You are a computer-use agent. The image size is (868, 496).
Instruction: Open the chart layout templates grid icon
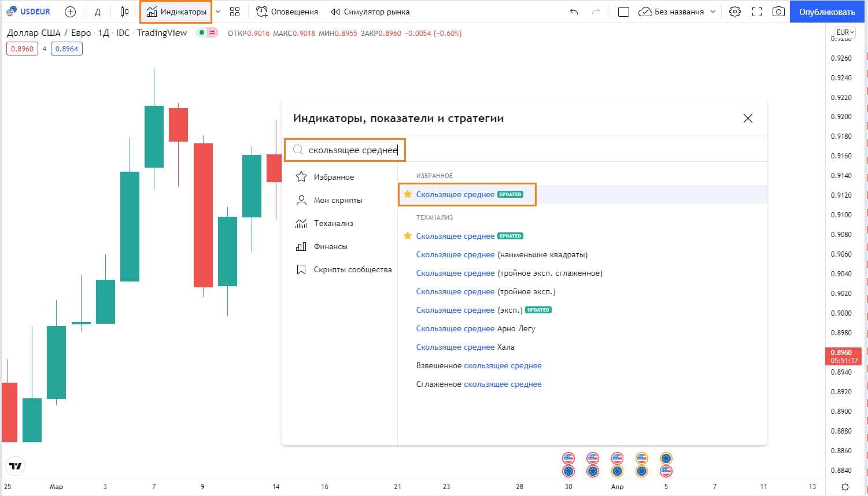[x=235, y=12]
